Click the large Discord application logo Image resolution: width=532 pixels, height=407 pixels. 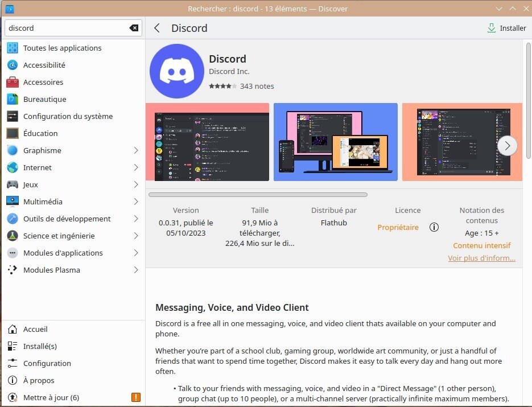click(x=176, y=71)
